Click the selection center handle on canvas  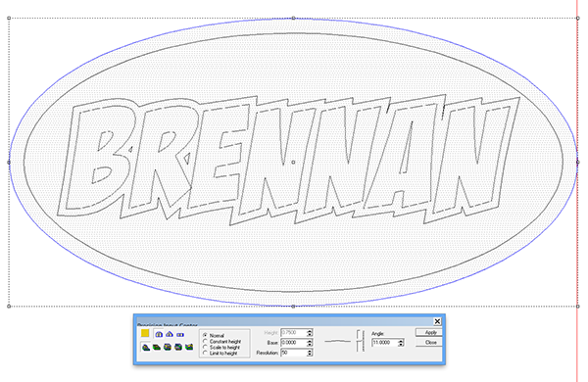(x=293, y=163)
